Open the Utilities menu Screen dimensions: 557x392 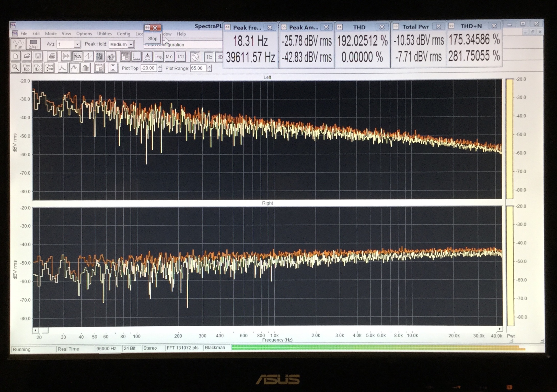click(104, 34)
